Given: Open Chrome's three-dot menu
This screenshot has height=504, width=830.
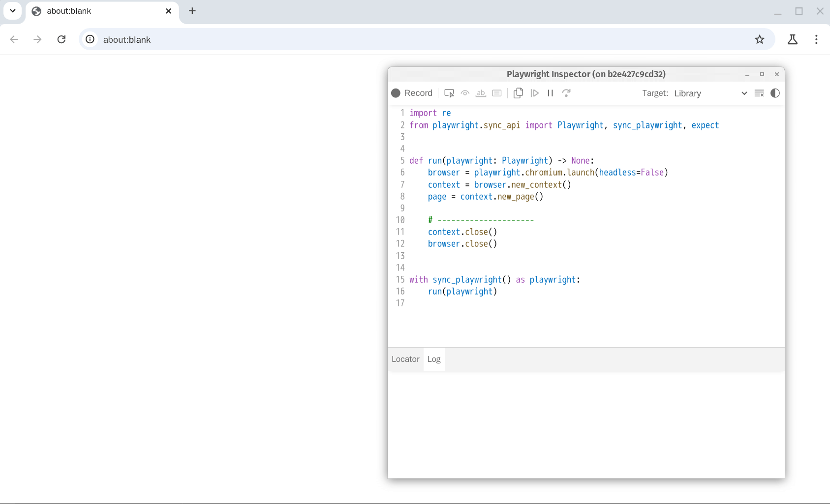Looking at the screenshot, I should click(x=816, y=39).
